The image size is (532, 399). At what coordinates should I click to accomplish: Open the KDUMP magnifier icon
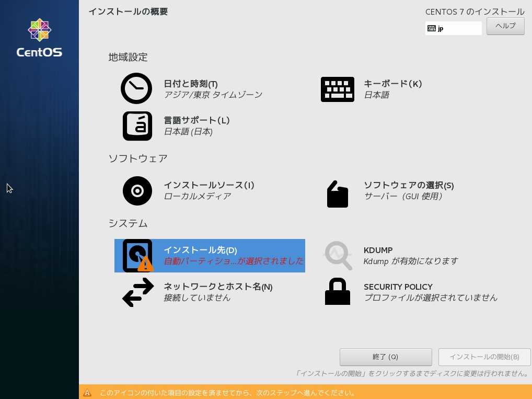[338, 255]
